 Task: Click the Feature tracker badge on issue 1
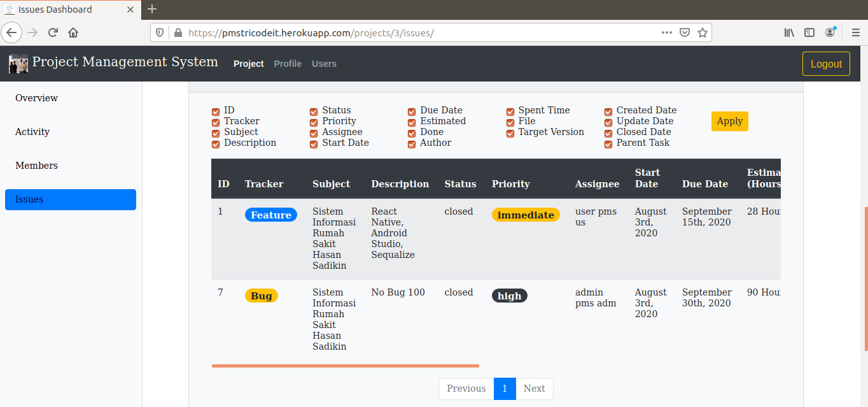click(271, 215)
